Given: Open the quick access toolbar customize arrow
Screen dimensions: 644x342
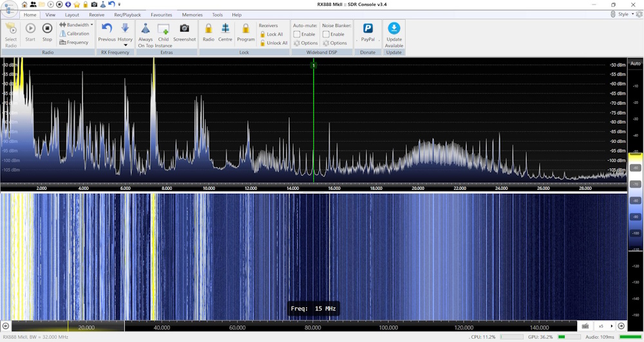Looking at the screenshot, I should click(x=120, y=5).
